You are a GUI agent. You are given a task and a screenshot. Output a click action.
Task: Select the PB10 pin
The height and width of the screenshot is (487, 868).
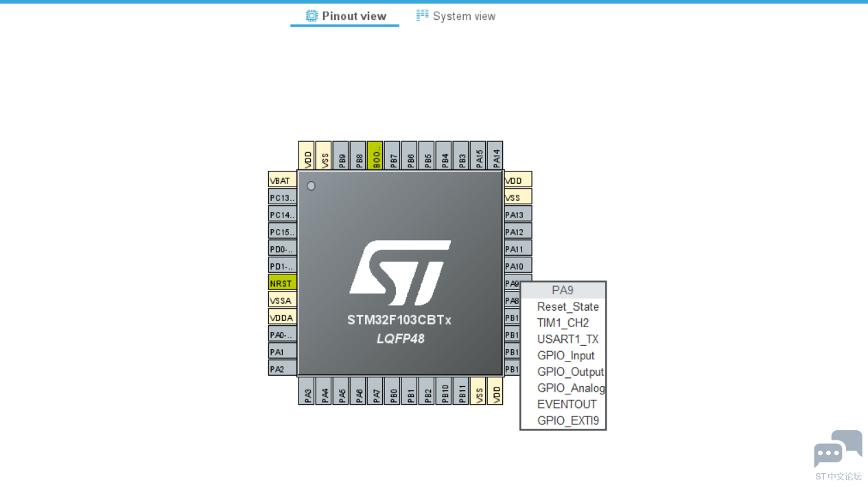444,391
